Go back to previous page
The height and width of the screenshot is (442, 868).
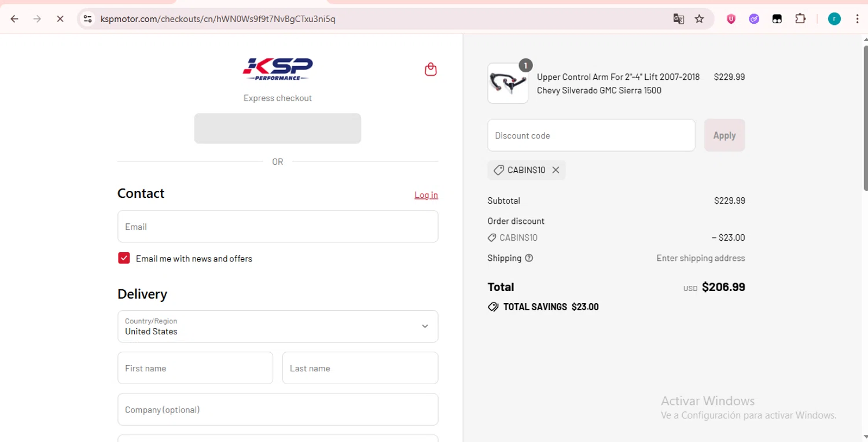click(x=14, y=19)
